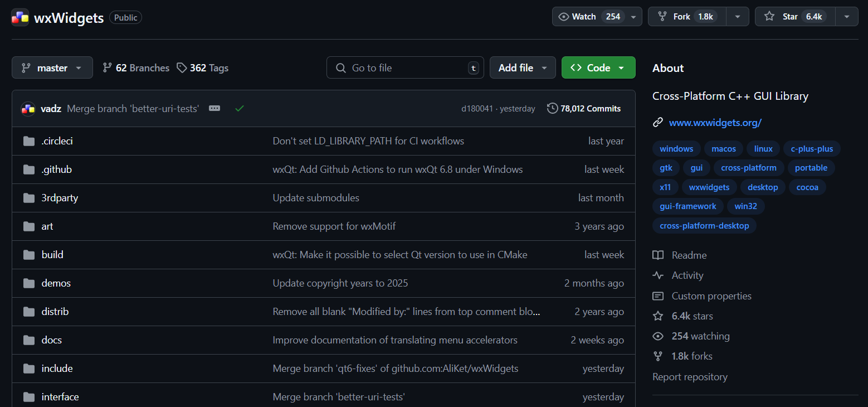This screenshot has height=407, width=868.
Task: Expand the green Code dropdown
Action: tap(598, 67)
